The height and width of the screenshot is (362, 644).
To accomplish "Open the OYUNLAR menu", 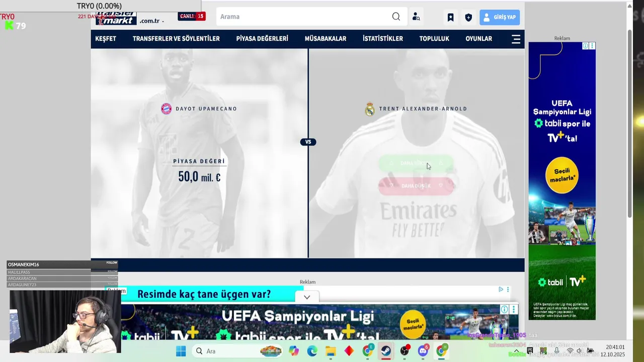I will pos(478,39).
